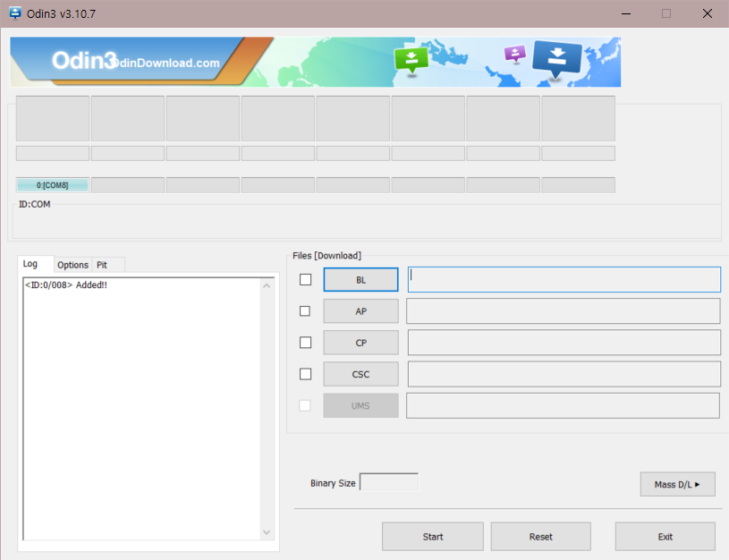The image size is (729, 560).
Task: Click Start to begin flashing
Action: pos(433,537)
